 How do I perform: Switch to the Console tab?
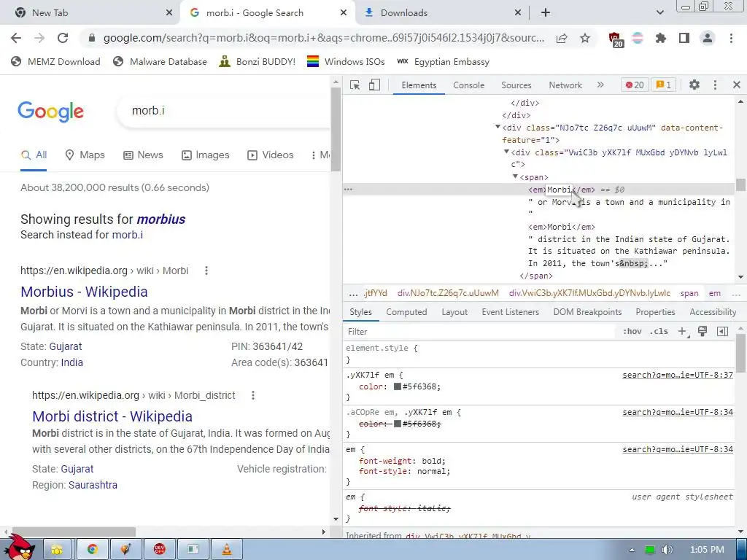click(x=469, y=85)
